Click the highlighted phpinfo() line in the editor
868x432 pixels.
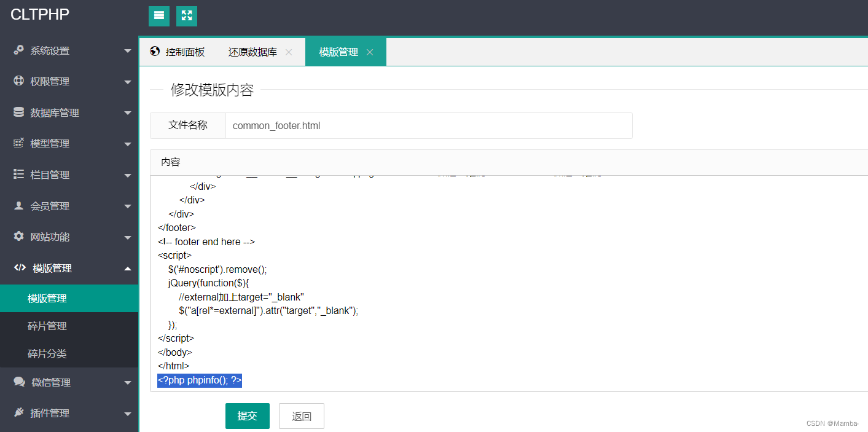200,380
